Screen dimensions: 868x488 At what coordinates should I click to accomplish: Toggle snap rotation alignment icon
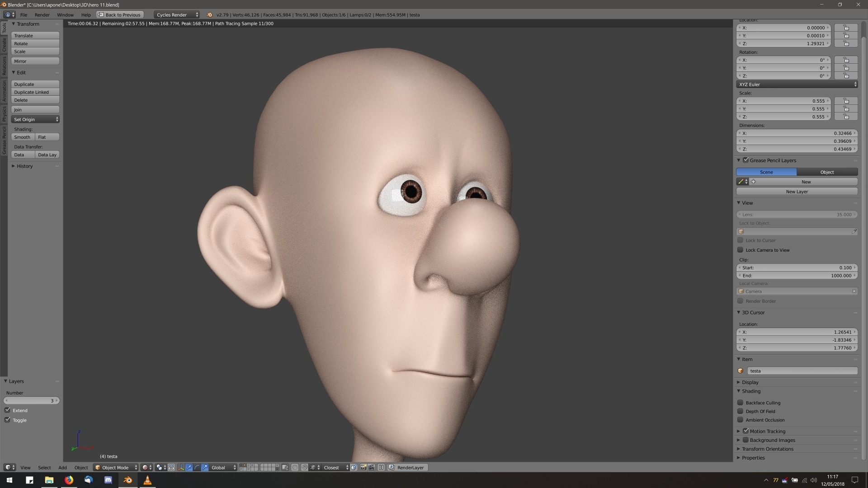(x=354, y=468)
